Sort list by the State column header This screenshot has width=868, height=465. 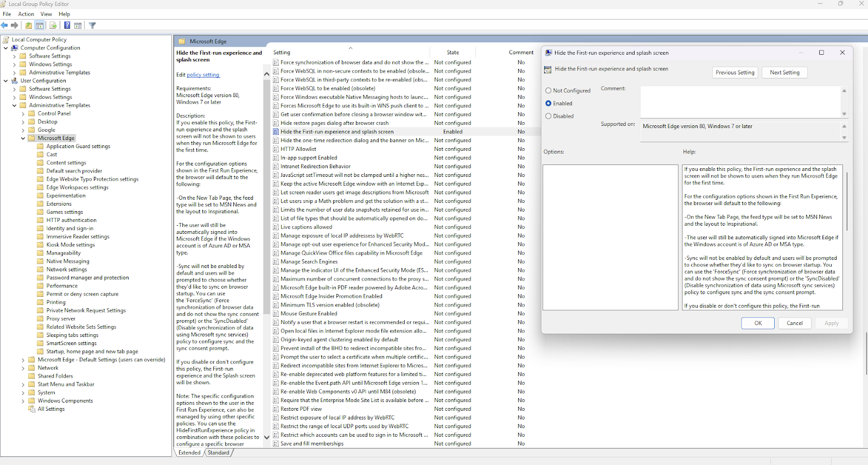[452, 53]
